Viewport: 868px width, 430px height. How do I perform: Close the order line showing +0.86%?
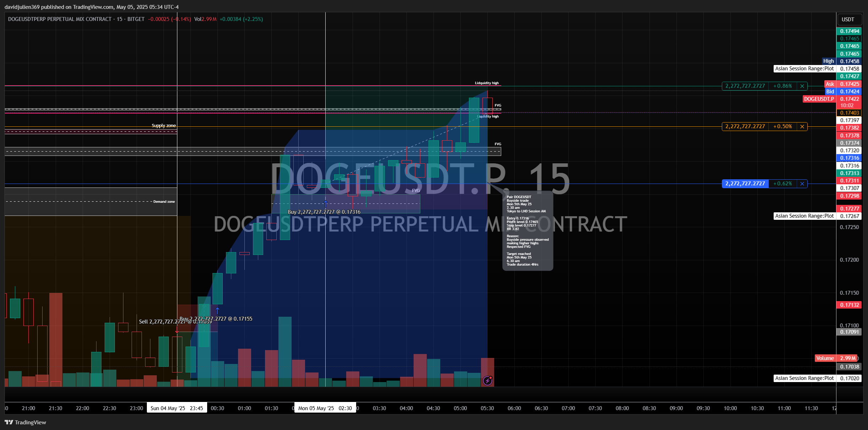pos(802,86)
